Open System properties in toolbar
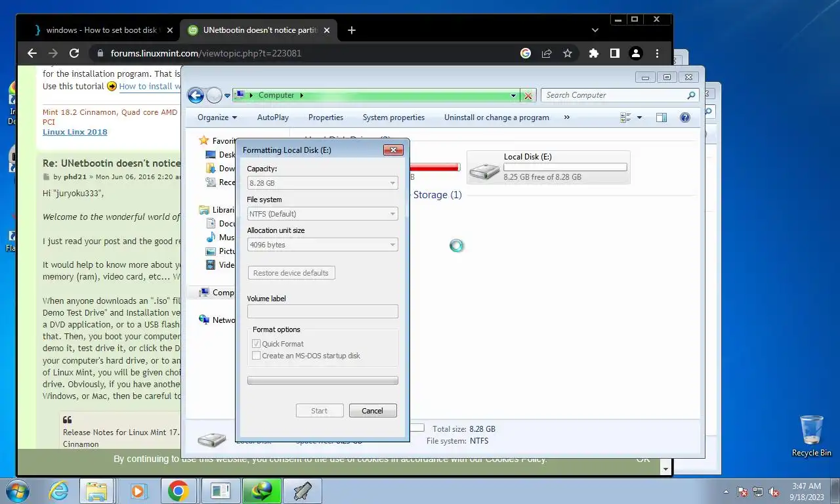The height and width of the screenshot is (504, 840). tap(394, 117)
